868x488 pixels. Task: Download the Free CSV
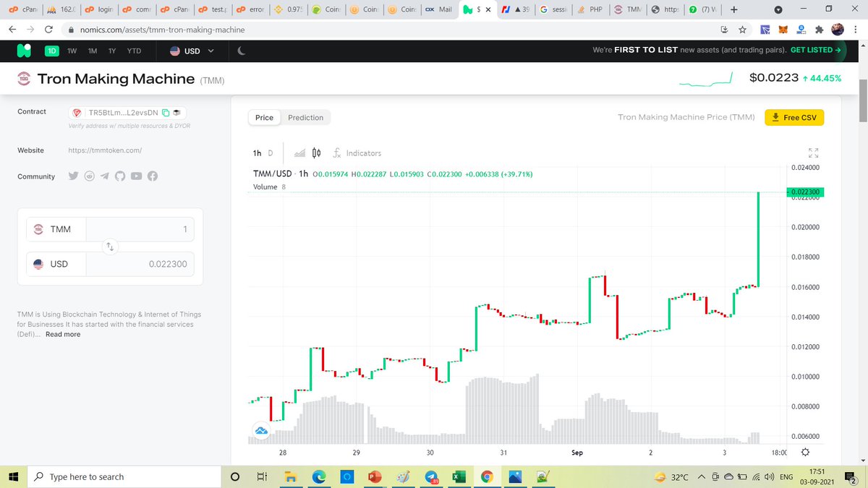tap(794, 117)
